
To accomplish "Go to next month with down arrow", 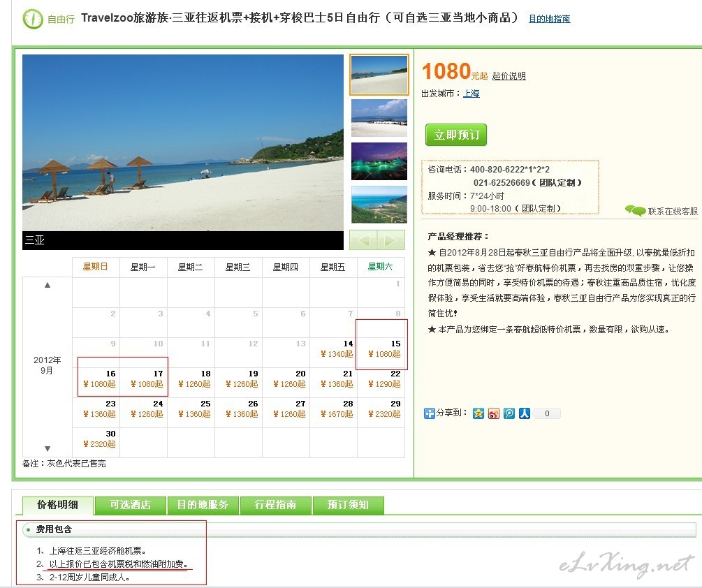I will coord(47,448).
